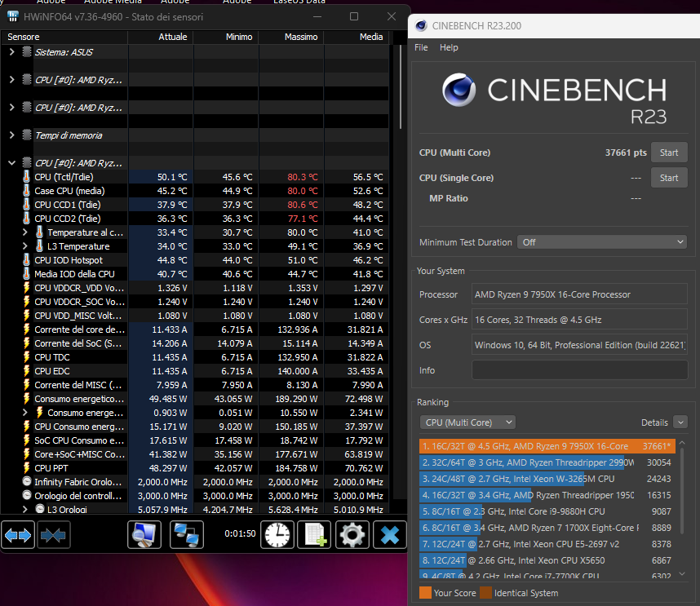
Task: Open the Cinebench File menu
Action: (421, 47)
